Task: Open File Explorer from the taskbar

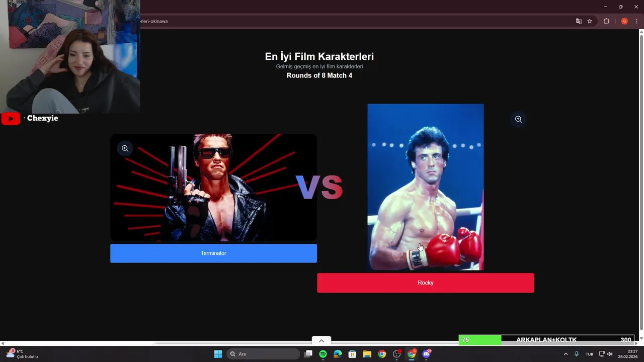Action: coord(367,354)
